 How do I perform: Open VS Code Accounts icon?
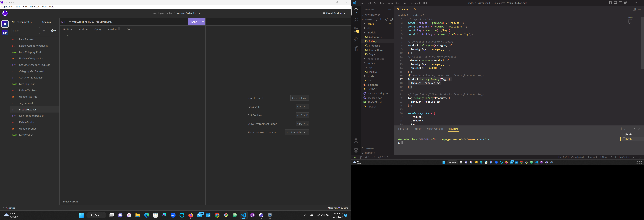356,141
